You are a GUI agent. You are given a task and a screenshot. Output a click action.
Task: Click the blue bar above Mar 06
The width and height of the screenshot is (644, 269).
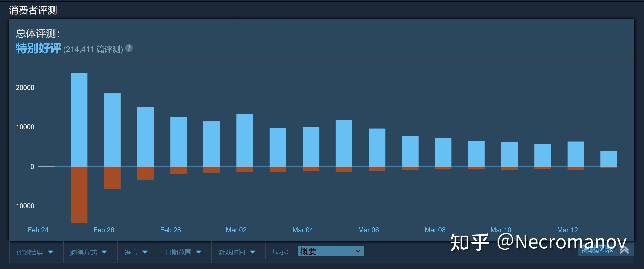pos(377,147)
